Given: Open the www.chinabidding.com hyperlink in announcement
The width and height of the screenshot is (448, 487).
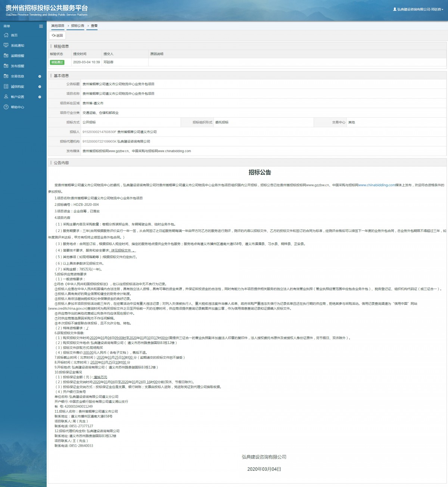Looking at the screenshot, I should tap(376, 185).
